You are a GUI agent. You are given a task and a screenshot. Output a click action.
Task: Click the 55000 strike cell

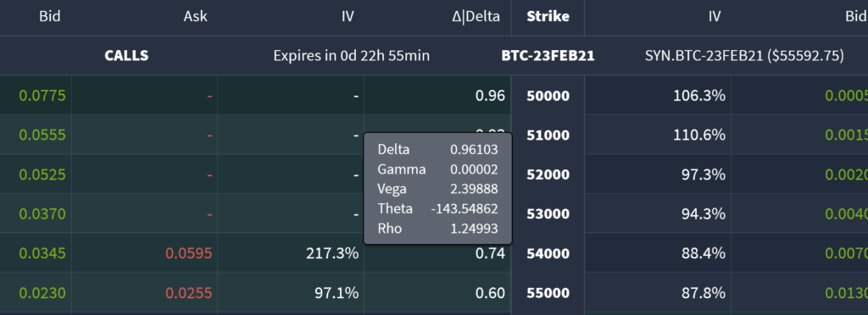click(x=548, y=293)
